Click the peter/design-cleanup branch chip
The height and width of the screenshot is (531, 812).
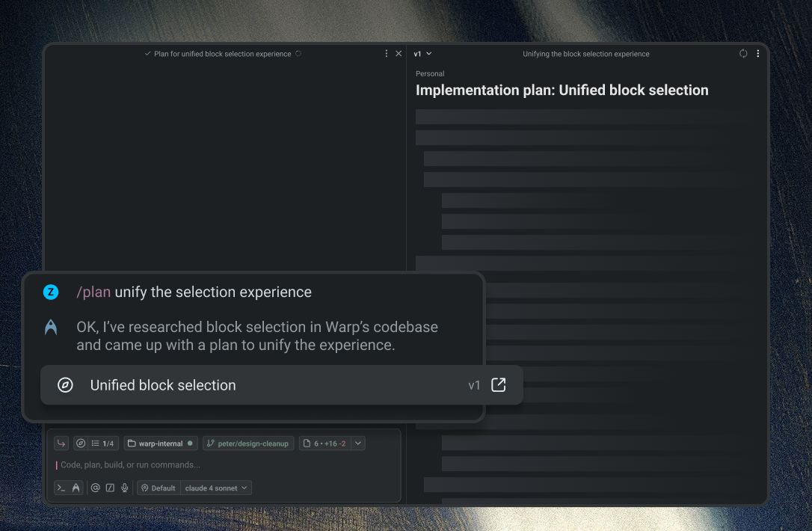tap(248, 443)
